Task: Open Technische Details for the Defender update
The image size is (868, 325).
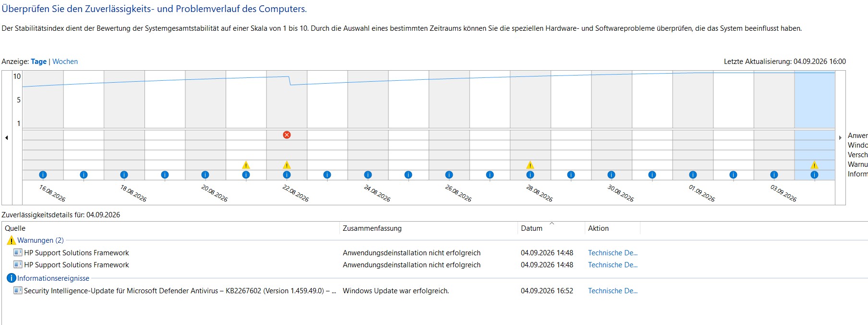Action: click(613, 291)
